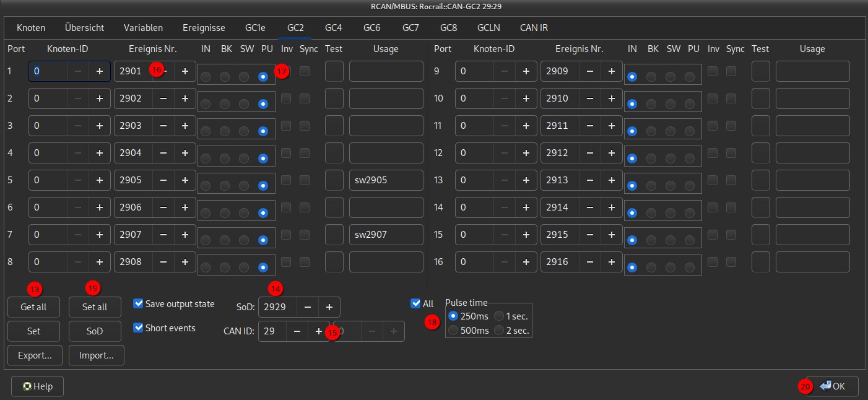The height and width of the screenshot is (400, 868).
Task: Increment CAN ID using the plus button
Action: point(318,331)
